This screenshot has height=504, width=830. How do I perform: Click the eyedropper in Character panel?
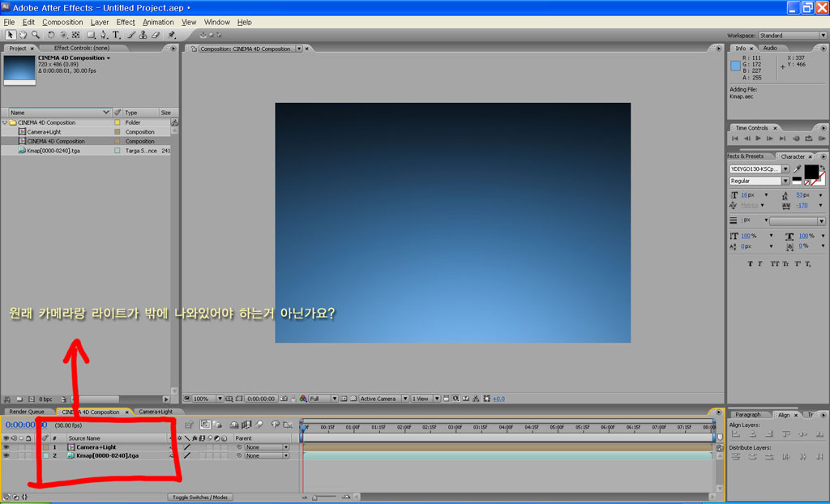(798, 169)
